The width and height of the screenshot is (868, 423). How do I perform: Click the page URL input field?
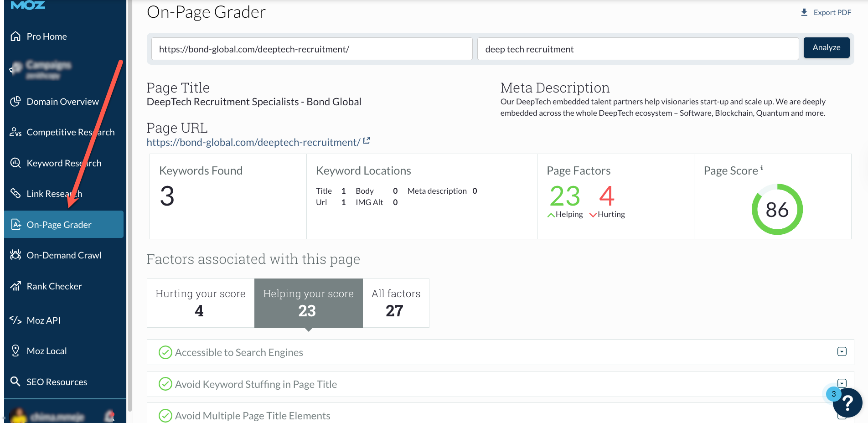(x=311, y=49)
